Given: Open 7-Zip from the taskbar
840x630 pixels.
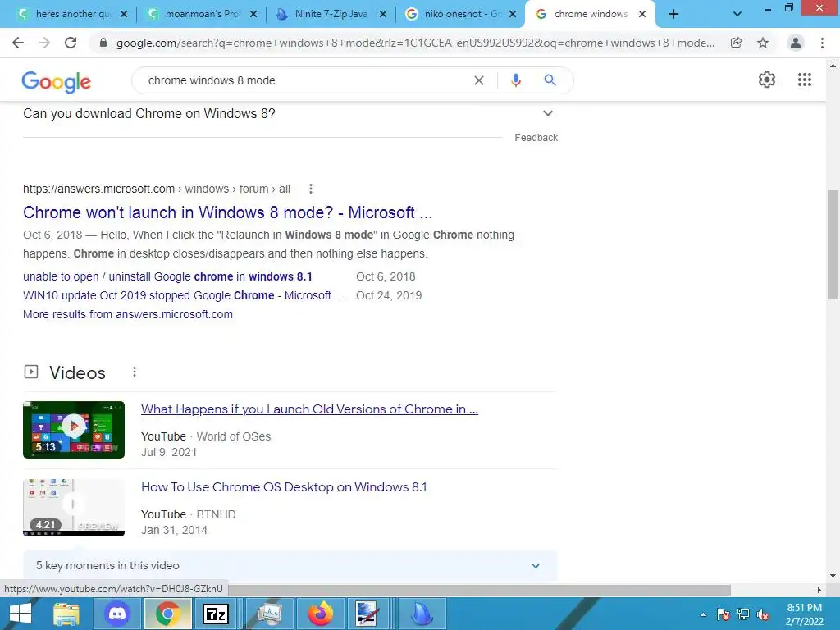Looking at the screenshot, I should [216, 614].
